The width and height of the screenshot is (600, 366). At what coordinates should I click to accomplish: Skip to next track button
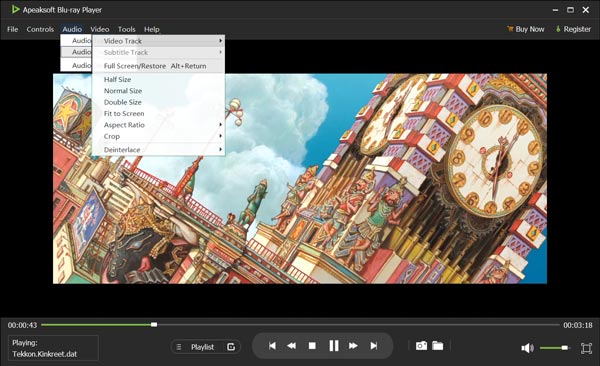click(374, 346)
